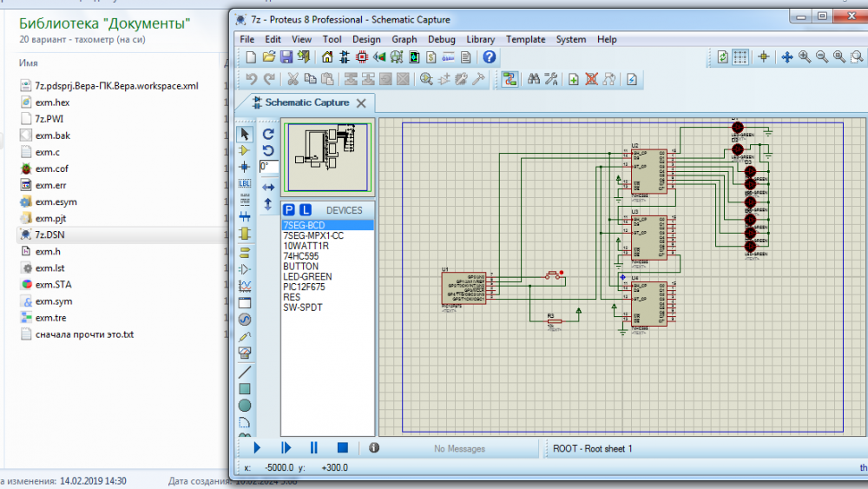Click the Pick Devices P button
Image resolution: width=868 pixels, height=489 pixels.
pyautogui.click(x=289, y=210)
